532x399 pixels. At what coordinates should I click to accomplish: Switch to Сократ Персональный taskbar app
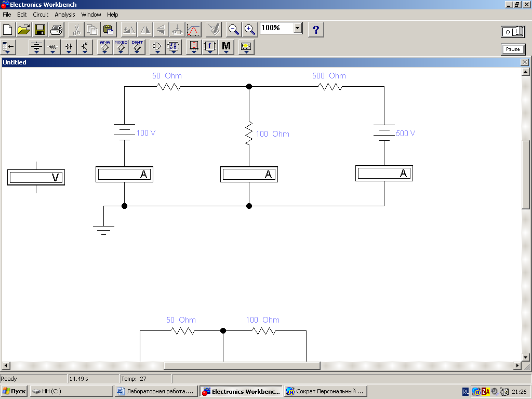(x=326, y=391)
